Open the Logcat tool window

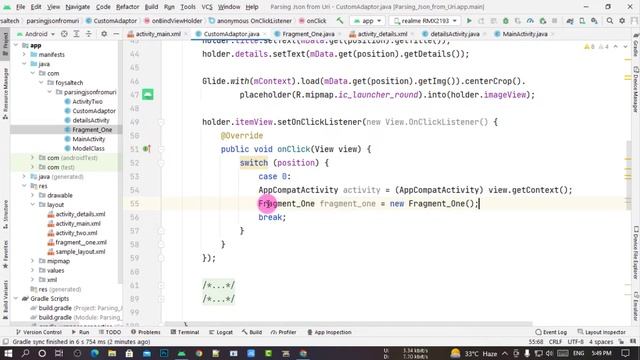click(x=221, y=332)
